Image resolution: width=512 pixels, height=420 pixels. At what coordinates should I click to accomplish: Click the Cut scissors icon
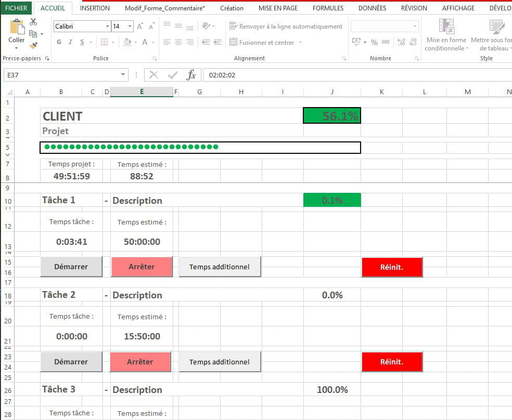click(33, 22)
